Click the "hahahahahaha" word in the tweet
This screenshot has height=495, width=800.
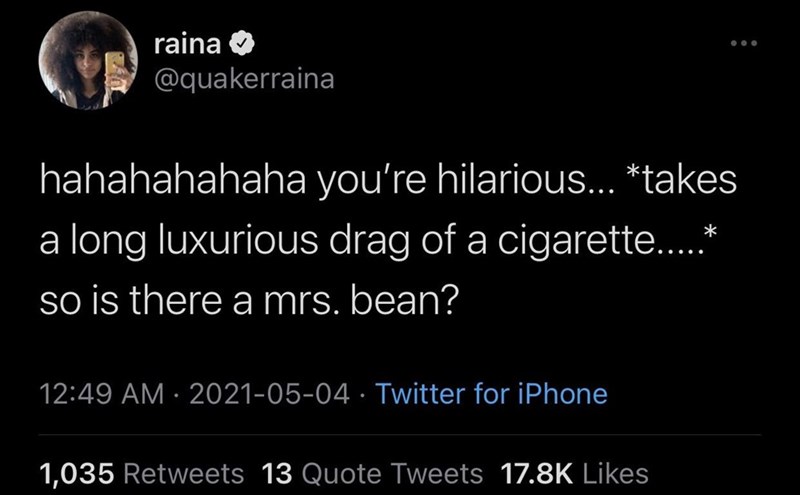click(x=136, y=182)
